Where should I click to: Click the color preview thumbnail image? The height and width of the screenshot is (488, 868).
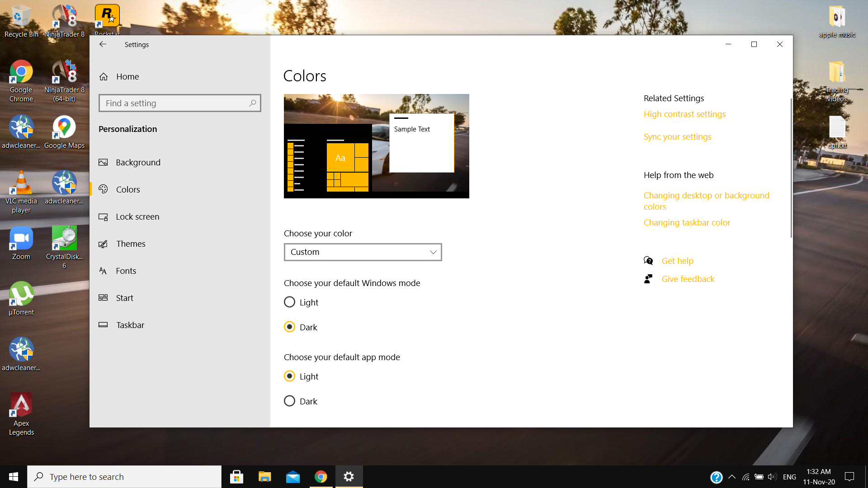(x=376, y=146)
